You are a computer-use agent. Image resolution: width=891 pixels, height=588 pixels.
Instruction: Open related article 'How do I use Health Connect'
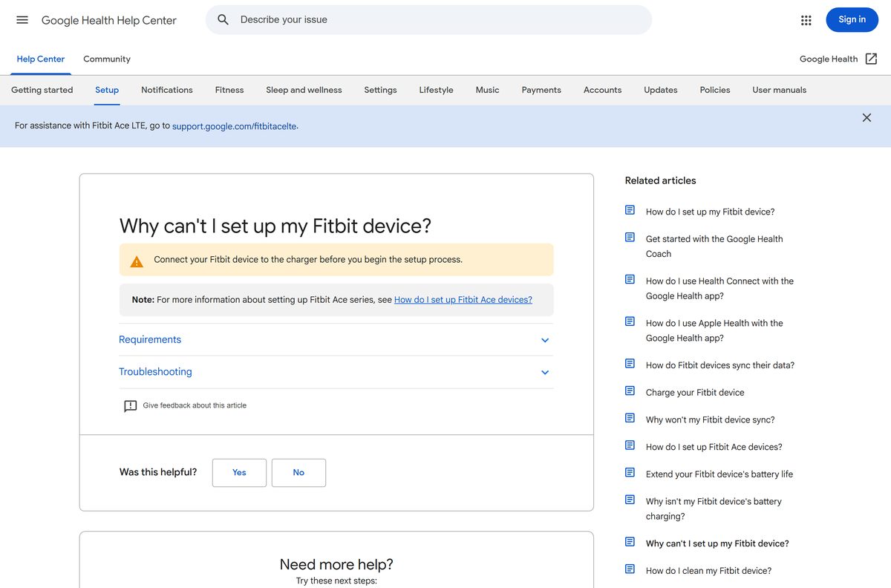tap(719, 288)
